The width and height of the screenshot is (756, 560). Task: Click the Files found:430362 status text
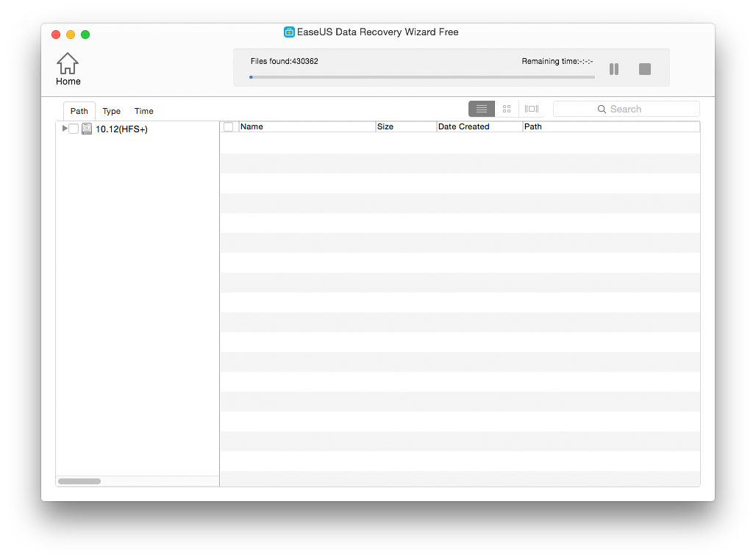click(284, 61)
